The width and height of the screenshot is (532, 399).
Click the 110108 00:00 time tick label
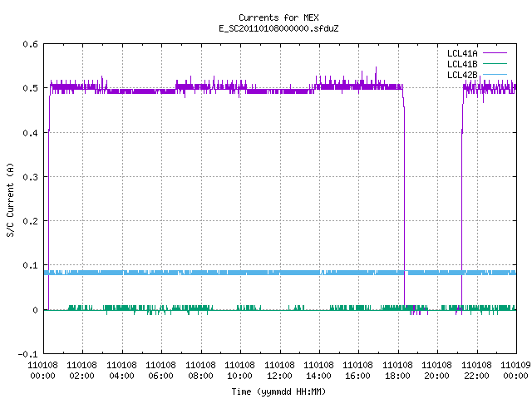click(x=42, y=371)
